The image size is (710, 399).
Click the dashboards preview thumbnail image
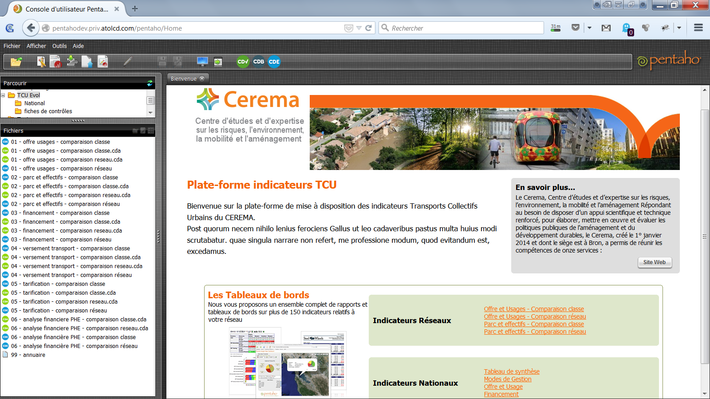tap(288, 362)
